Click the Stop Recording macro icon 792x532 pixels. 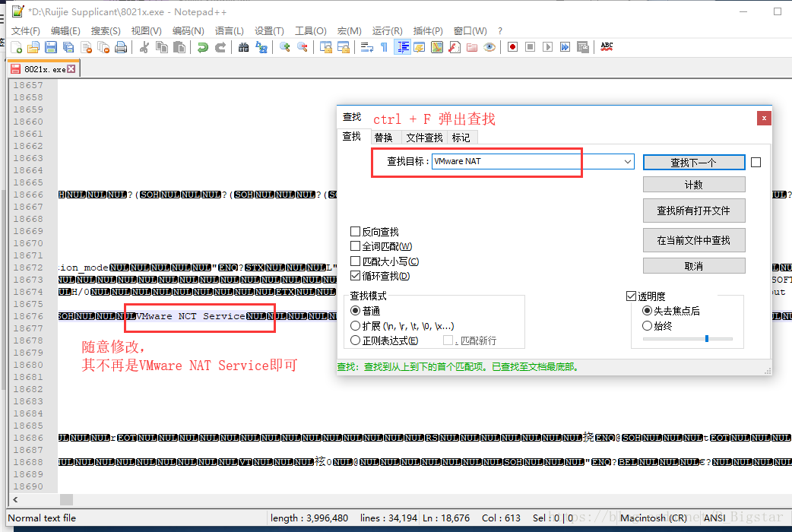coord(530,47)
